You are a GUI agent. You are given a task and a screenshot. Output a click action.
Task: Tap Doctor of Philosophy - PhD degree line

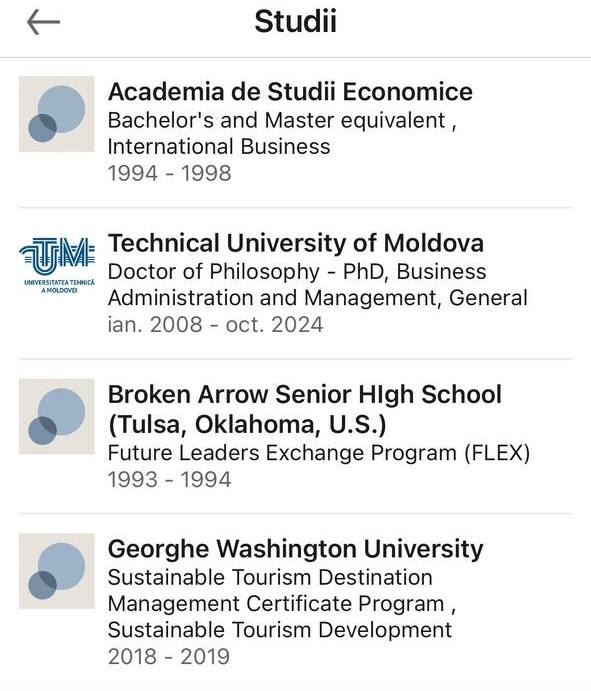tap(297, 272)
